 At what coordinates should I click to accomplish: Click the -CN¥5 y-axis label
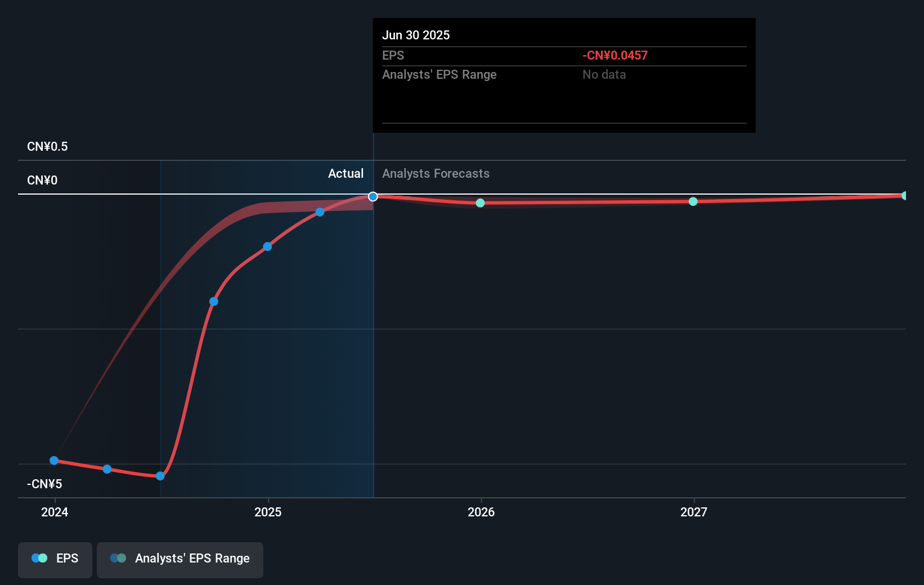[44, 484]
